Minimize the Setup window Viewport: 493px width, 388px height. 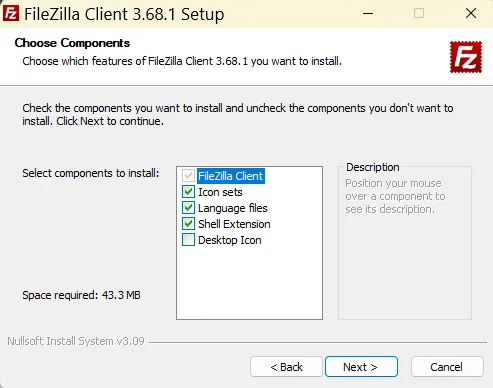pos(368,14)
